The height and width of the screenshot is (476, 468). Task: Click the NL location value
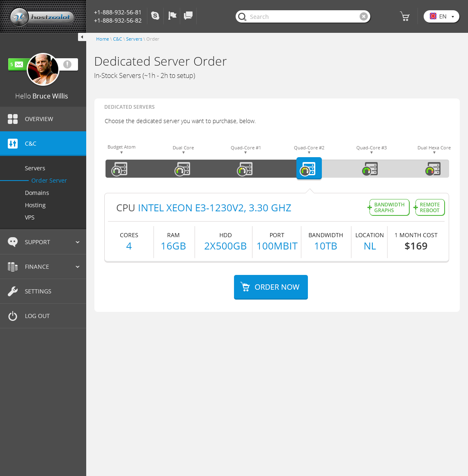point(369,246)
